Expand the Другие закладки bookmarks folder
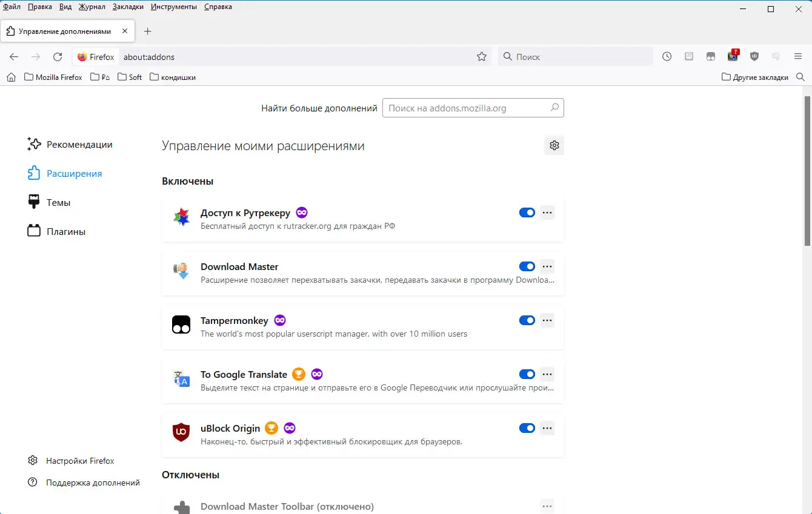 (x=755, y=77)
